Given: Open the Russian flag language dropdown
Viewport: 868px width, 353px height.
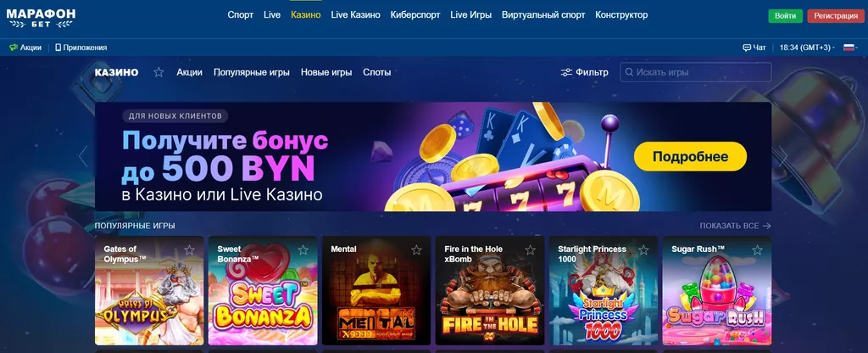Looking at the screenshot, I should [850, 48].
